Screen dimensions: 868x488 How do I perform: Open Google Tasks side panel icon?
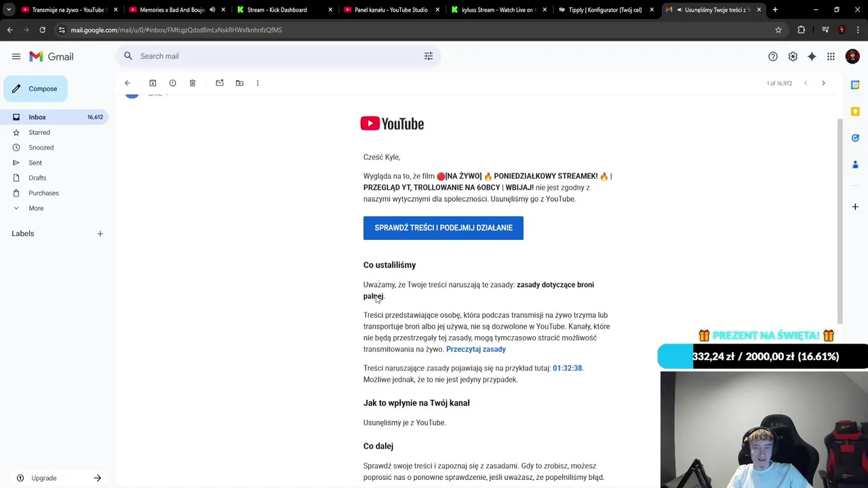[855, 138]
